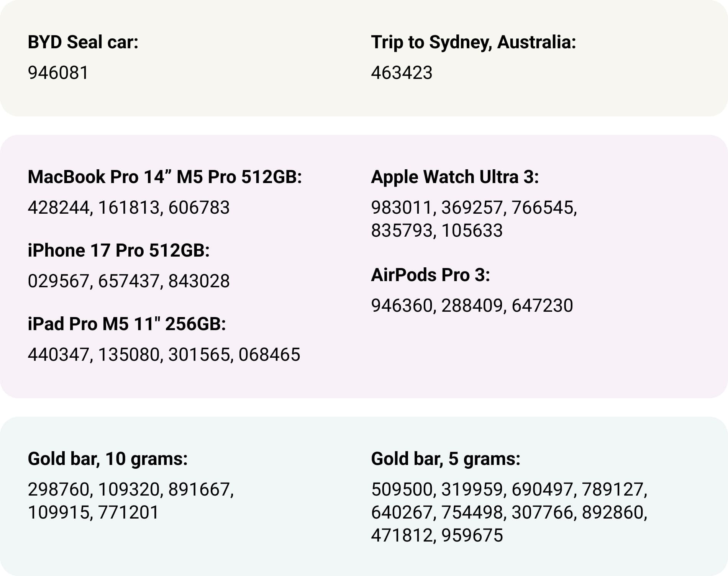Select iPhone number 657437
The image size is (728, 576).
click(129, 281)
